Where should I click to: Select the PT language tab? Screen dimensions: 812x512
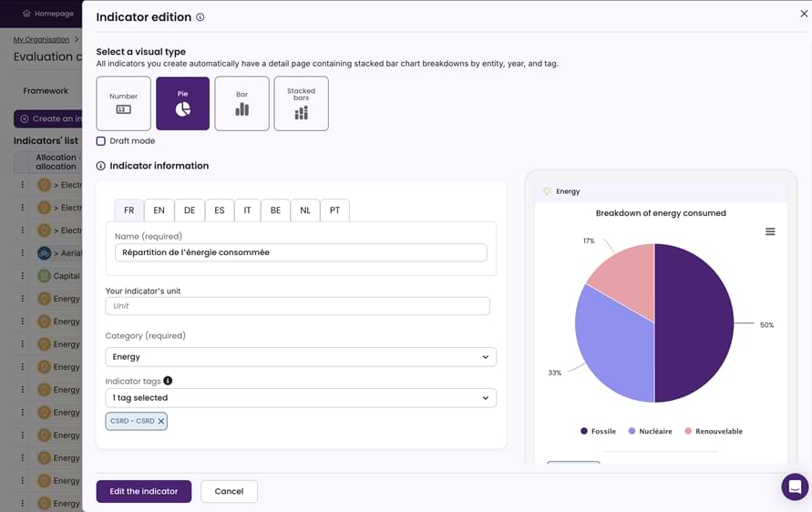334,210
